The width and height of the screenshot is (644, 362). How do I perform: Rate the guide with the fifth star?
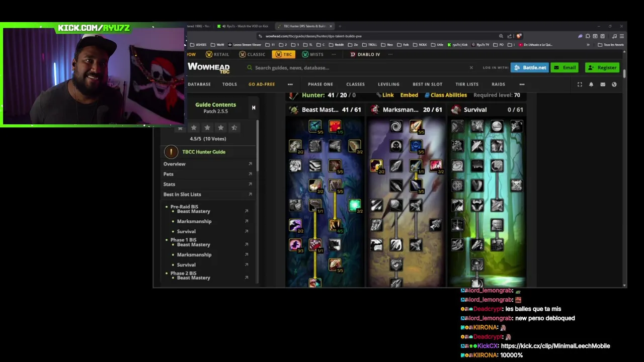pyautogui.click(x=234, y=128)
